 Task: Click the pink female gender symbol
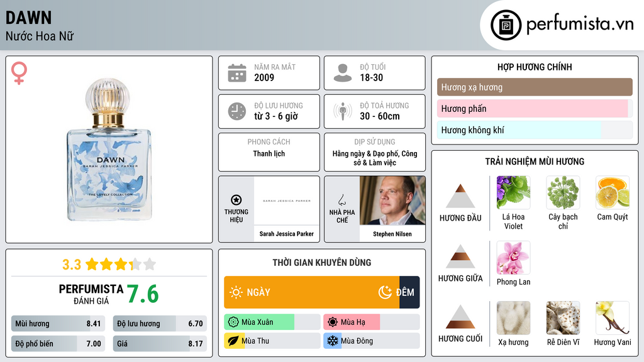[x=19, y=73]
